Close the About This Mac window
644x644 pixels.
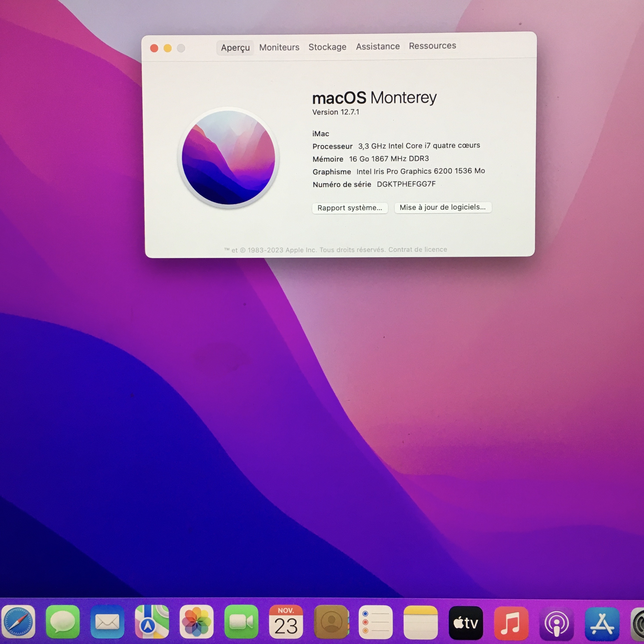[154, 48]
